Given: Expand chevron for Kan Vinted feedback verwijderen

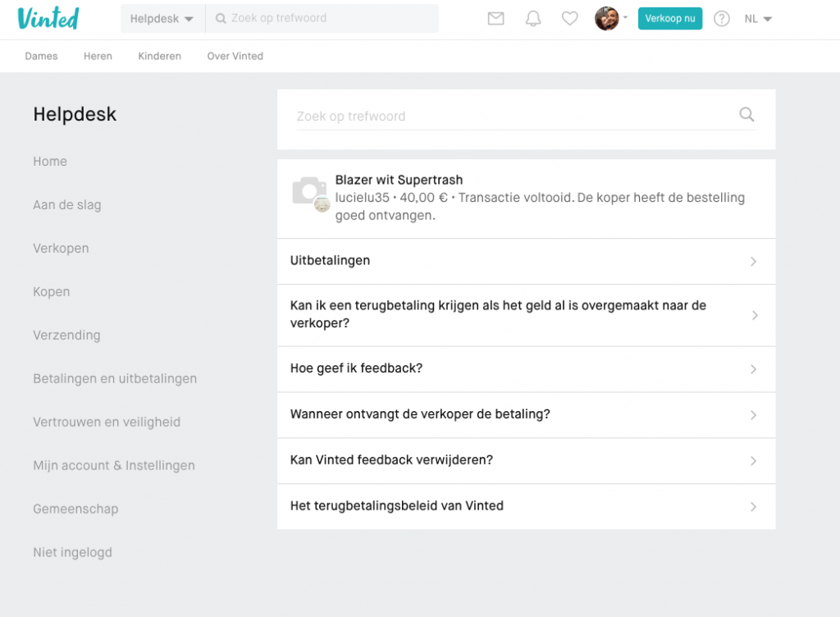Looking at the screenshot, I should [x=753, y=461].
